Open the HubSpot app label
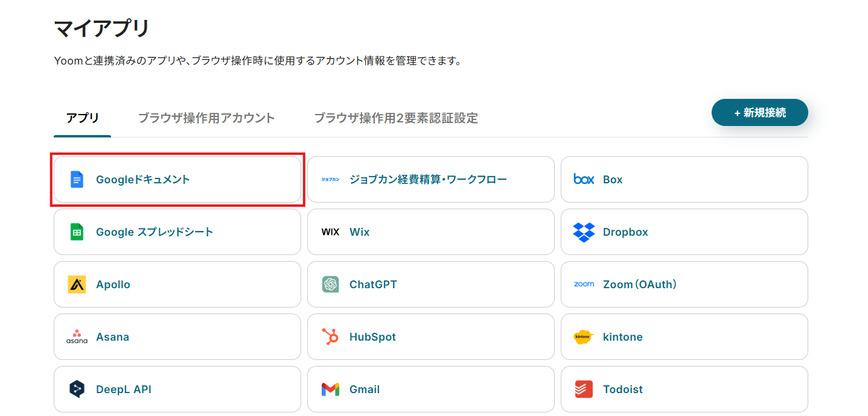 pos(372,337)
